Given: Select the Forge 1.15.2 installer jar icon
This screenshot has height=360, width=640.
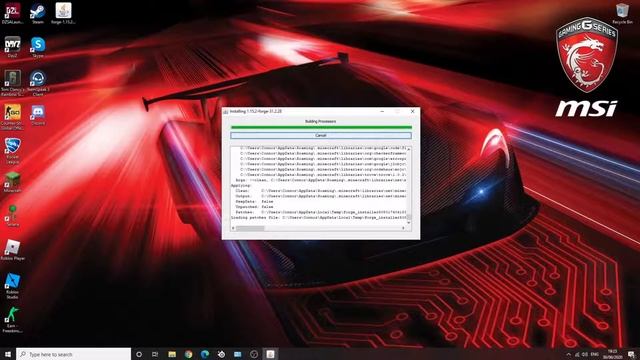Looking at the screenshot, I should pyautogui.click(x=63, y=13).
